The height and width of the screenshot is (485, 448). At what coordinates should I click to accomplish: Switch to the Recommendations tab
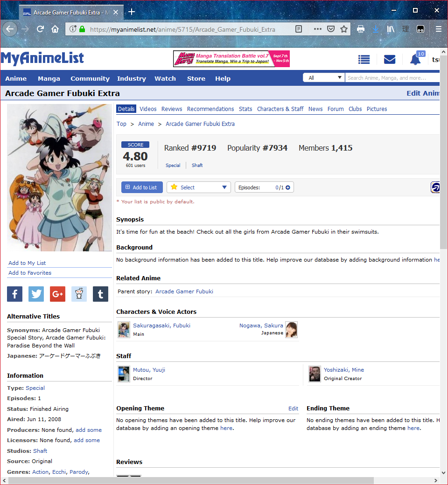click(x=210, y=109)
